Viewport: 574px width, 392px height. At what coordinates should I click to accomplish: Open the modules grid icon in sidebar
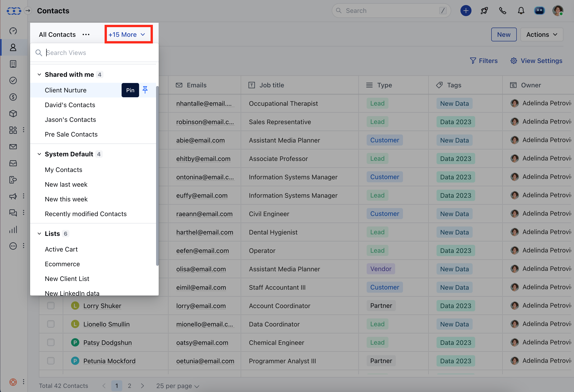(13, 130)
